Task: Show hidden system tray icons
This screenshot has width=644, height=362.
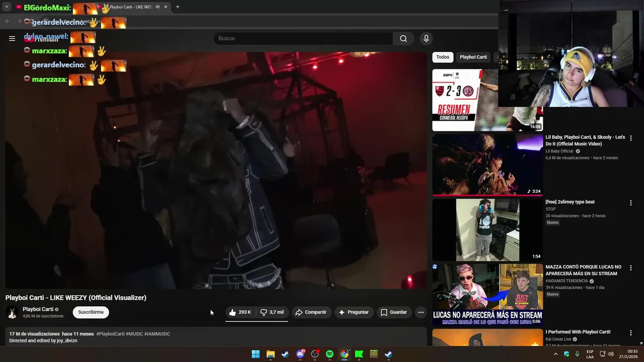Action: coord(555,354)
